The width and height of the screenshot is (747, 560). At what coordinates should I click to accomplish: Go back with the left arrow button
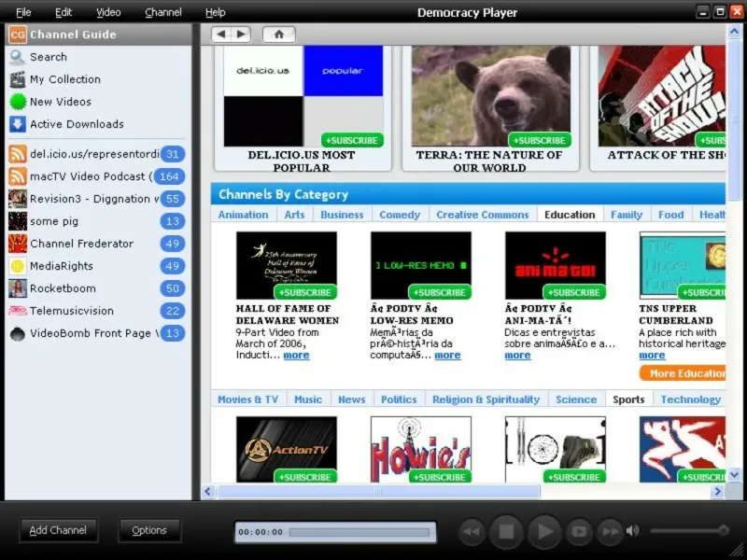click(x=221, y=35)
